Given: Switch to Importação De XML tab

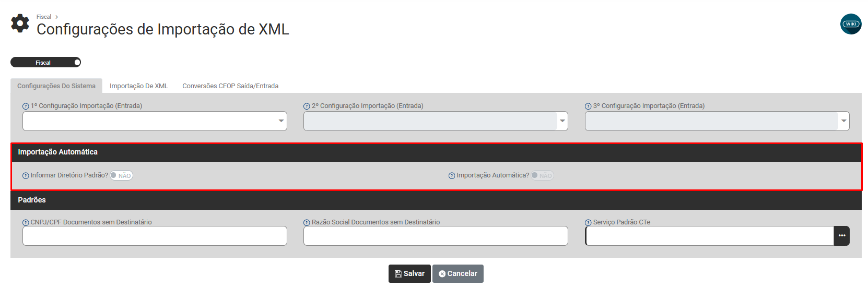Looking at the screenshot, I should coord(139,86).
